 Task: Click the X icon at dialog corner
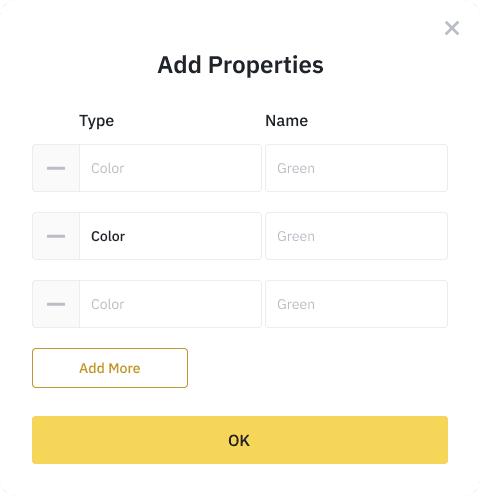tap(452, 28)
